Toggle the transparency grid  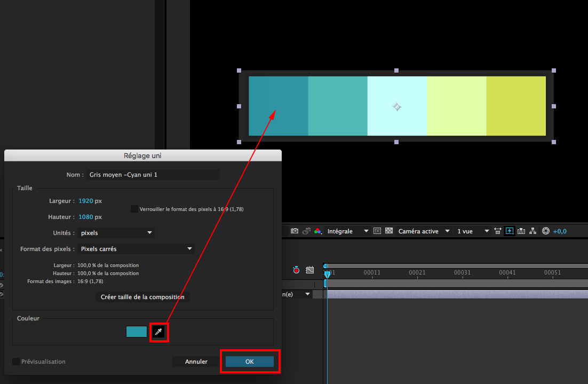tap(390, 231)
